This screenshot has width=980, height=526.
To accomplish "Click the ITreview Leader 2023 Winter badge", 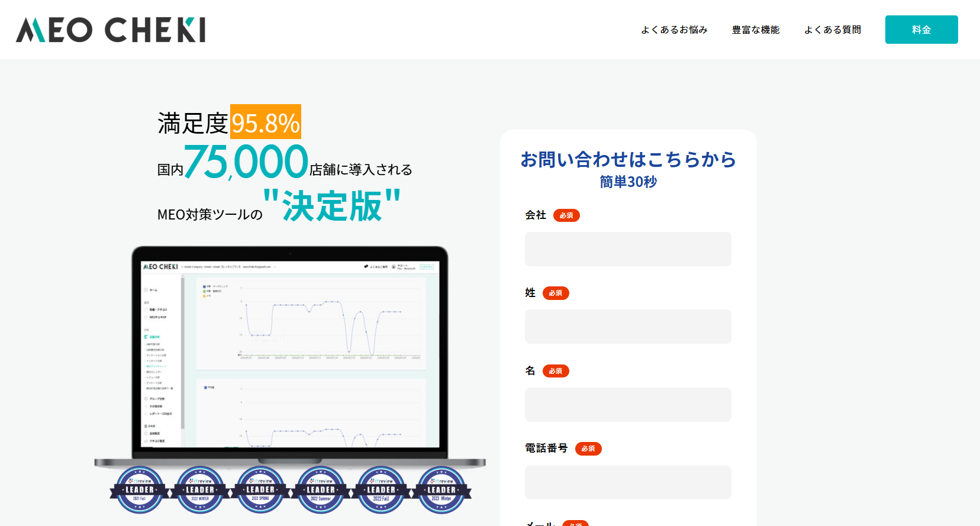I will [441, 490].
